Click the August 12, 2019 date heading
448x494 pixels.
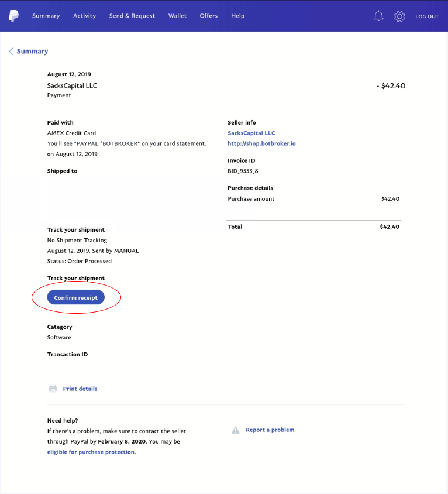(x=69, y=74)
